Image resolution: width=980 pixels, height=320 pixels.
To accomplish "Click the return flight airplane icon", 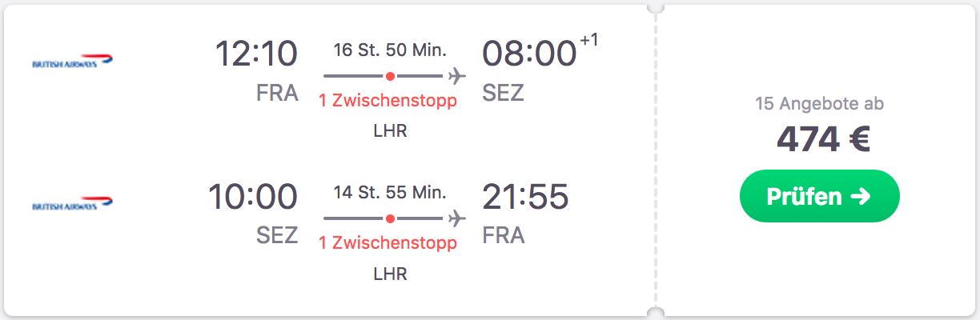I will [457, 218].
